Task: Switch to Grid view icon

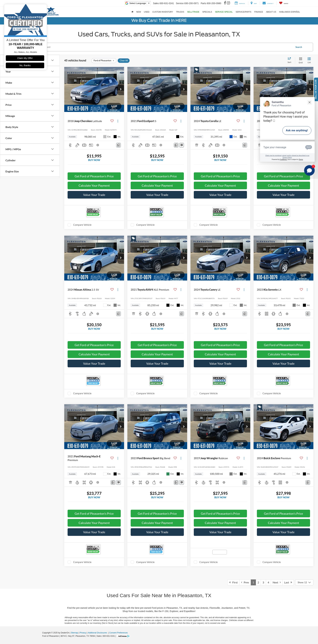Action: 300,59
